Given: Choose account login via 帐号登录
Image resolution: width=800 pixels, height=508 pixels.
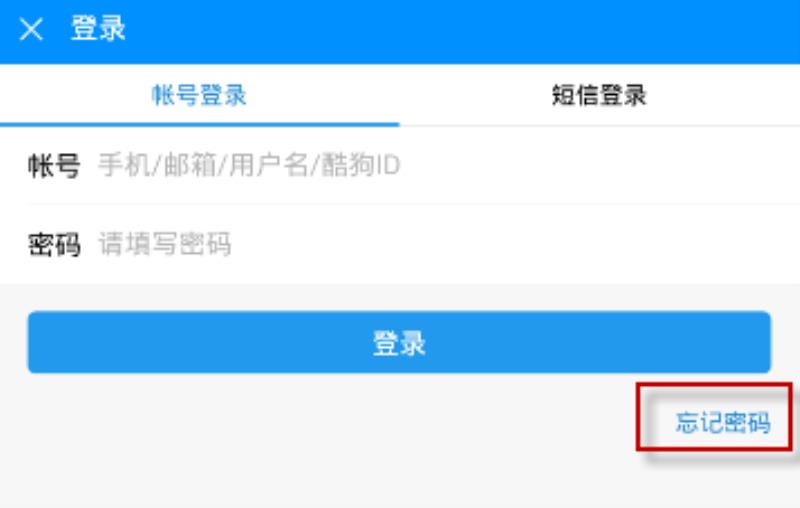Looking at the screenshot, I should pyautogui.click(x=199, y=95).
